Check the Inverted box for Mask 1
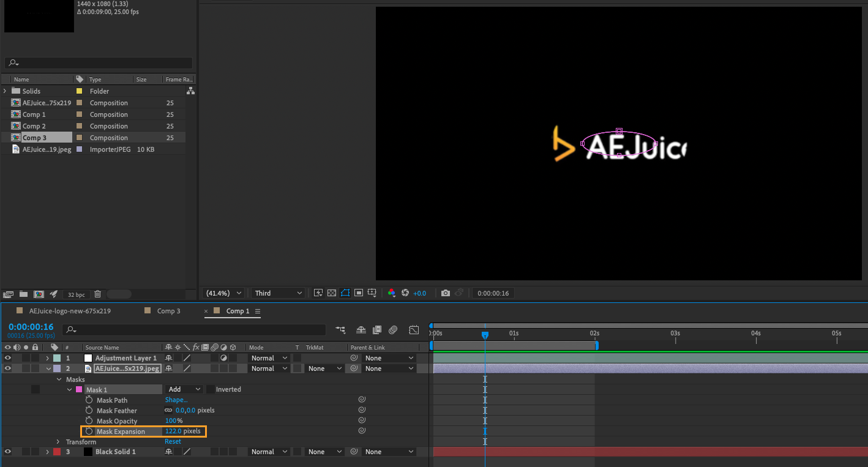The height and width of the screenshot is (467, 868). pos(211,389)
